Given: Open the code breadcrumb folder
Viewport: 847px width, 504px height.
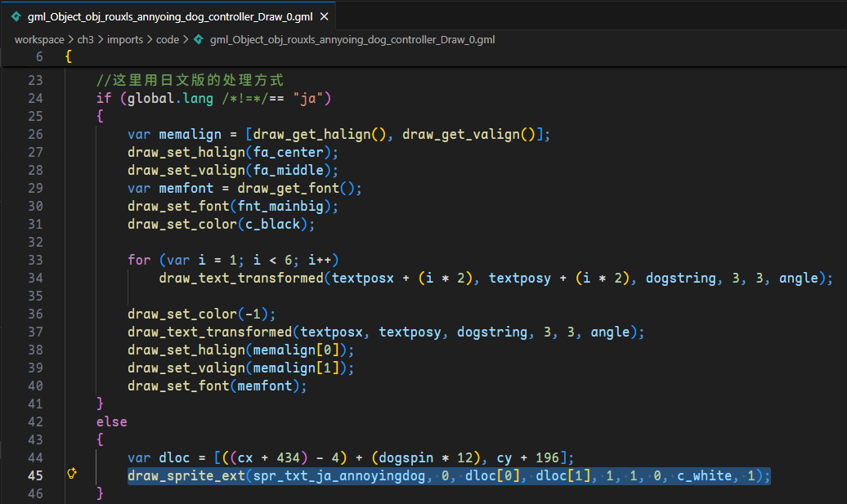Looking at the screenshot, I should [168, 40].
